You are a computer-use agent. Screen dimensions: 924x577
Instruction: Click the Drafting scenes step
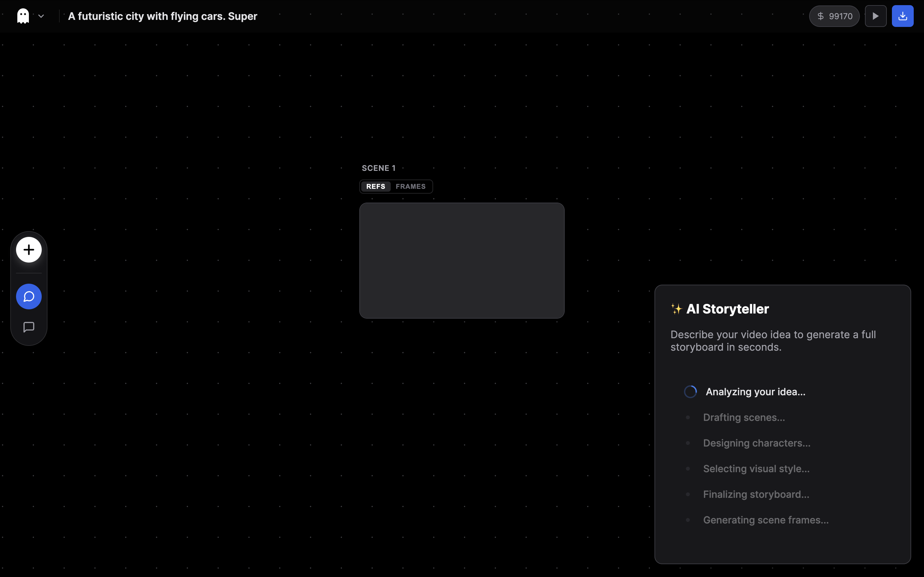[x=744, y=417]
